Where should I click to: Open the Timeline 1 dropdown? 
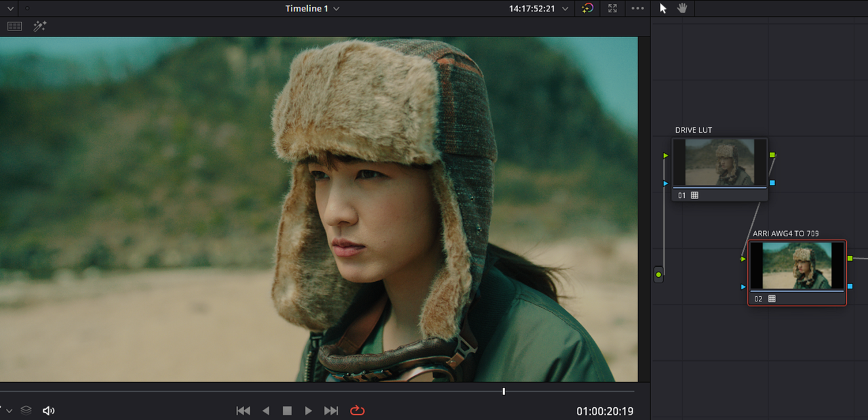(x=313, y=9)
